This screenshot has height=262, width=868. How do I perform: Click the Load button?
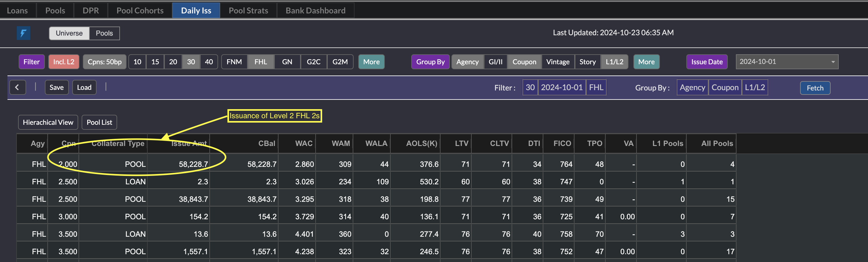pos(84,88)
